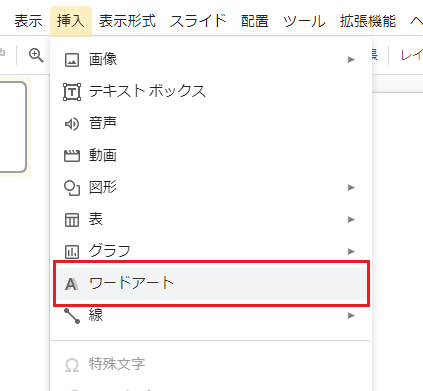Select the 図形 label
The image size is (423, 391).
coord(103,187)
